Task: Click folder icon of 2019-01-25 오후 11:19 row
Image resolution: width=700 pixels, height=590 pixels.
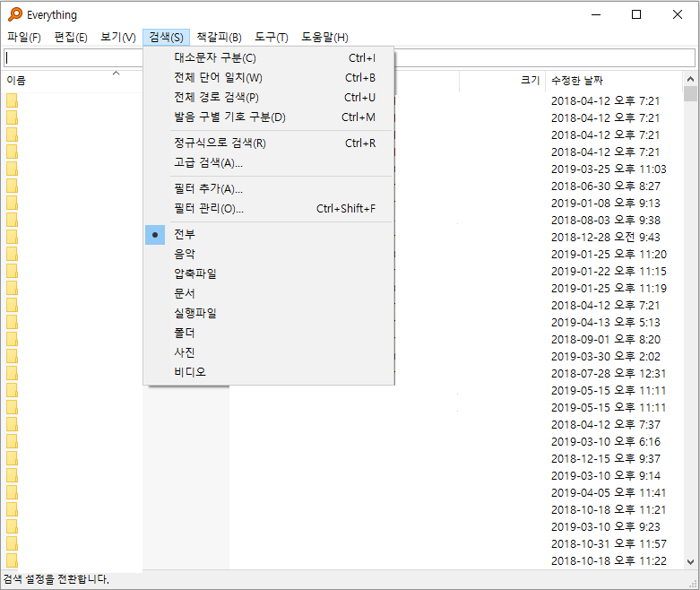Action: [x=12, y=288]
